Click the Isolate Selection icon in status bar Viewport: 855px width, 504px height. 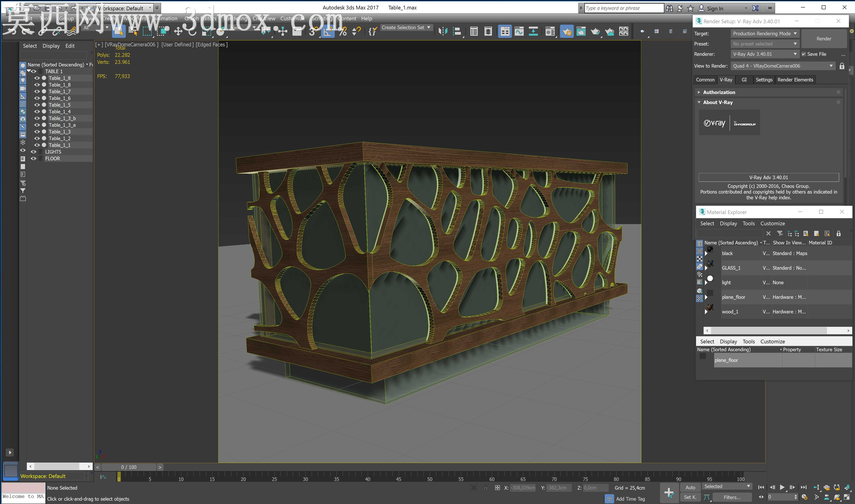click(474, 488)
